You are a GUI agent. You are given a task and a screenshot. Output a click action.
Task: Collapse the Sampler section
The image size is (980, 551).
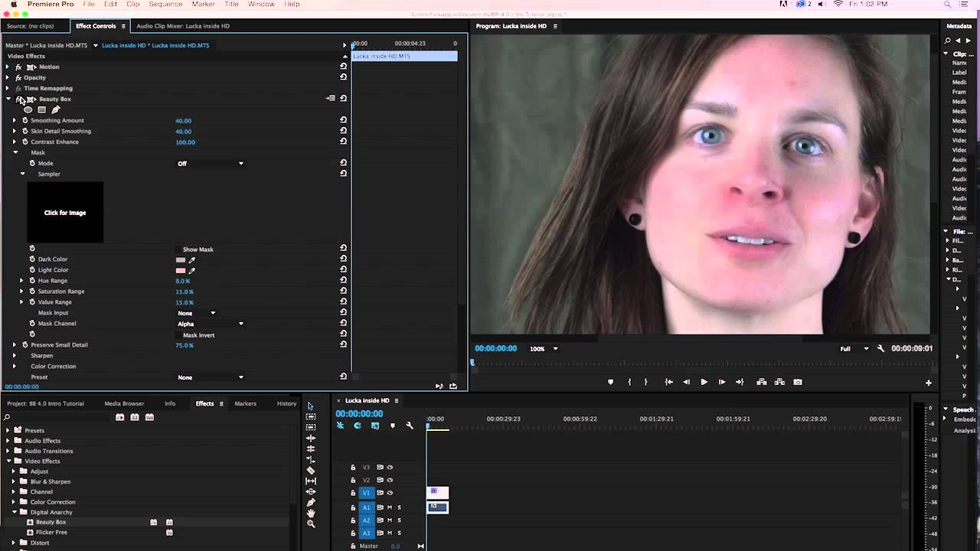(22, 174)
